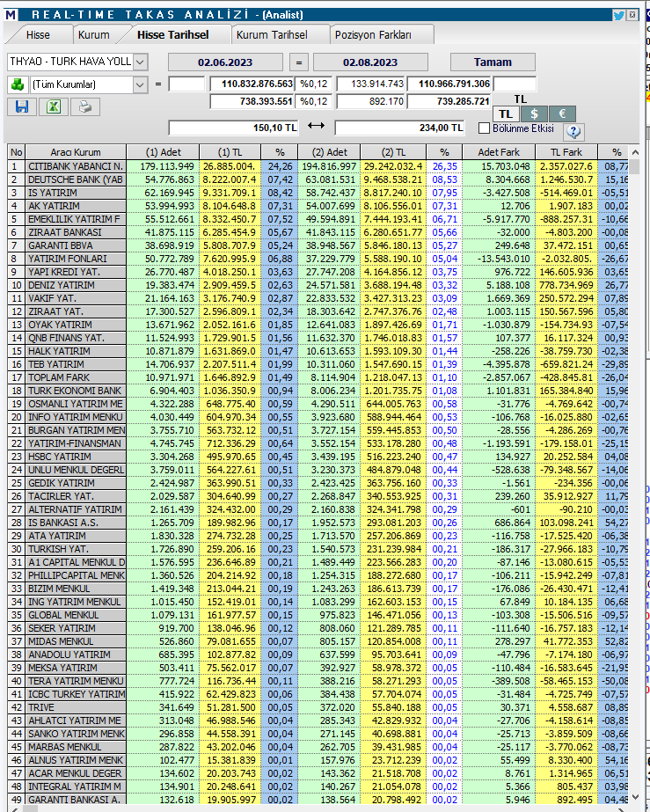Click the Adet Fark column header

498,152
